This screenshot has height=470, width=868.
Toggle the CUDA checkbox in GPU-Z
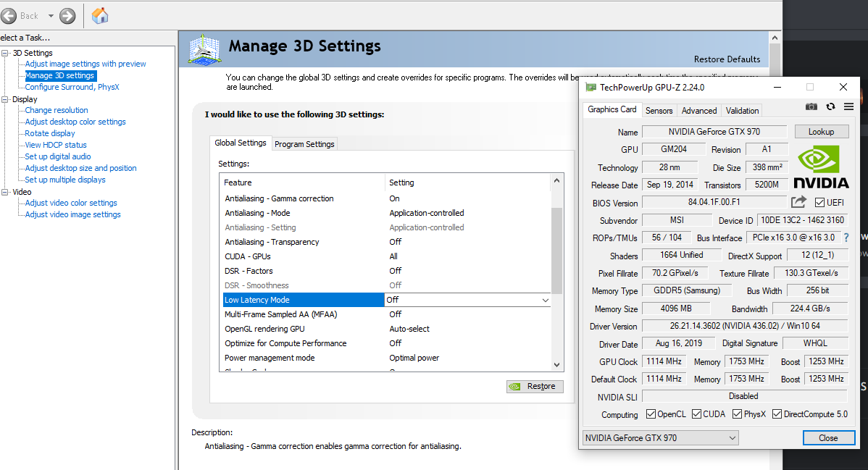[697, 414]
